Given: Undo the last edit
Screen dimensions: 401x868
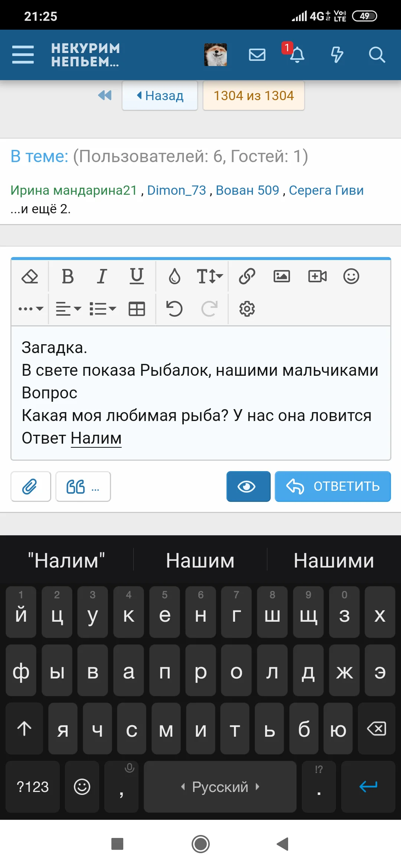Looking at the screenshot, I should (174, 309).
